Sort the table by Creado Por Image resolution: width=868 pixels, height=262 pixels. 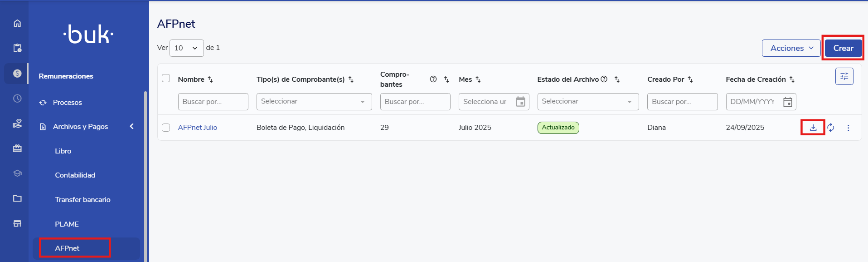(x=690, y=79)
